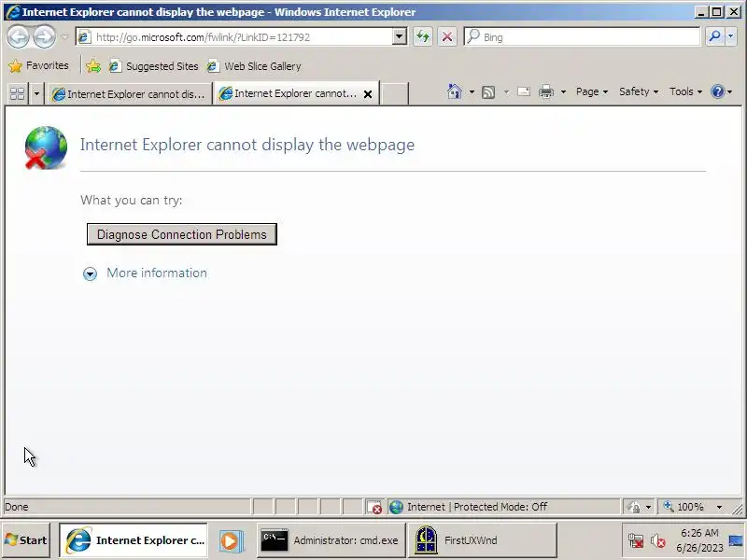Click the popup blocker status icon

[x=374, y=507]
